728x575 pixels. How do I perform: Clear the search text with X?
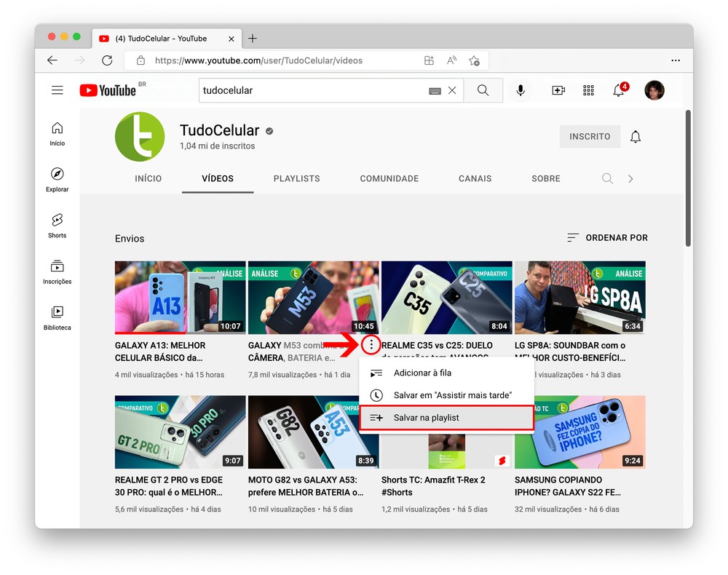[x=452, y=90]
